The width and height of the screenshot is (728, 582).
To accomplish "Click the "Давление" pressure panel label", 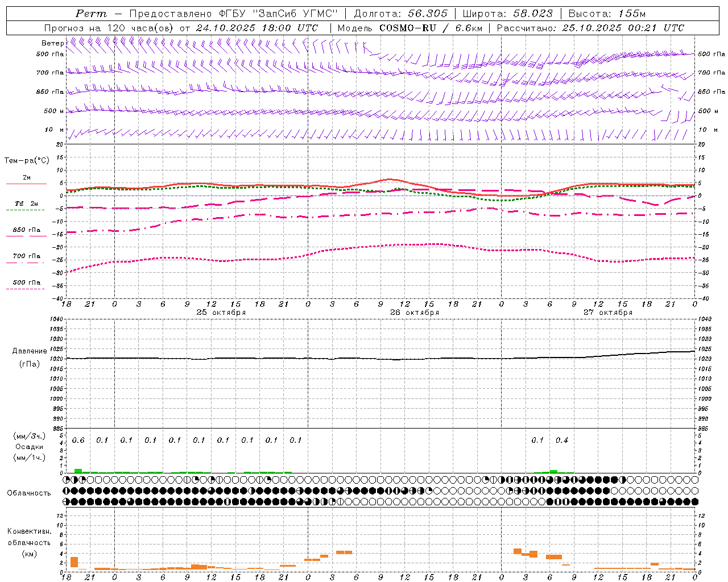I will [x=30, y=351].
